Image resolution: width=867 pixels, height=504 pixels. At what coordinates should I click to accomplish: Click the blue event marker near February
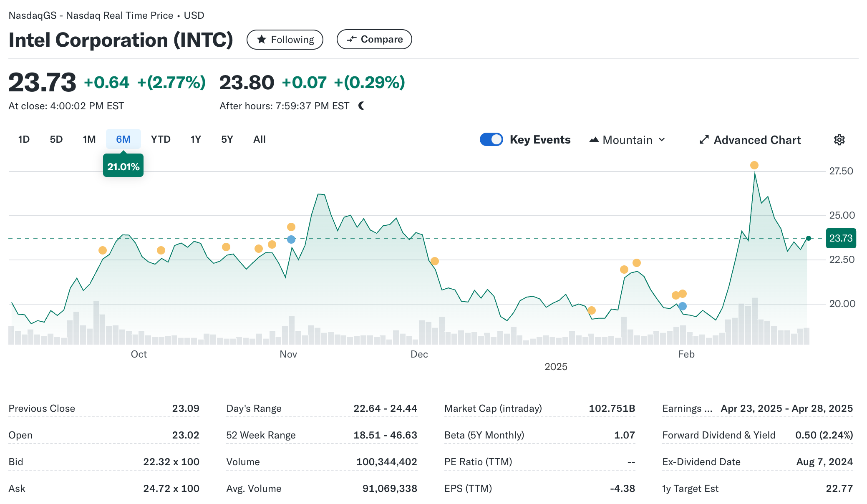click(683, 306)
